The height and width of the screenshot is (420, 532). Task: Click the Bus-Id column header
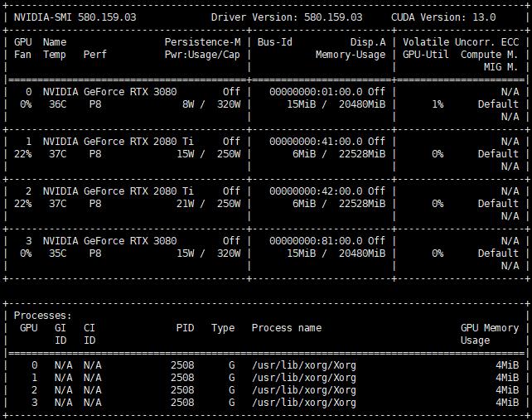click(274, 42)
